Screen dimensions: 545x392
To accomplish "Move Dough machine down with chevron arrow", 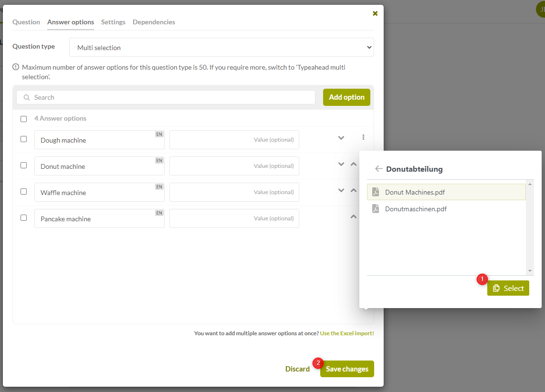I will pyautogui.click(x=341, y=138).
